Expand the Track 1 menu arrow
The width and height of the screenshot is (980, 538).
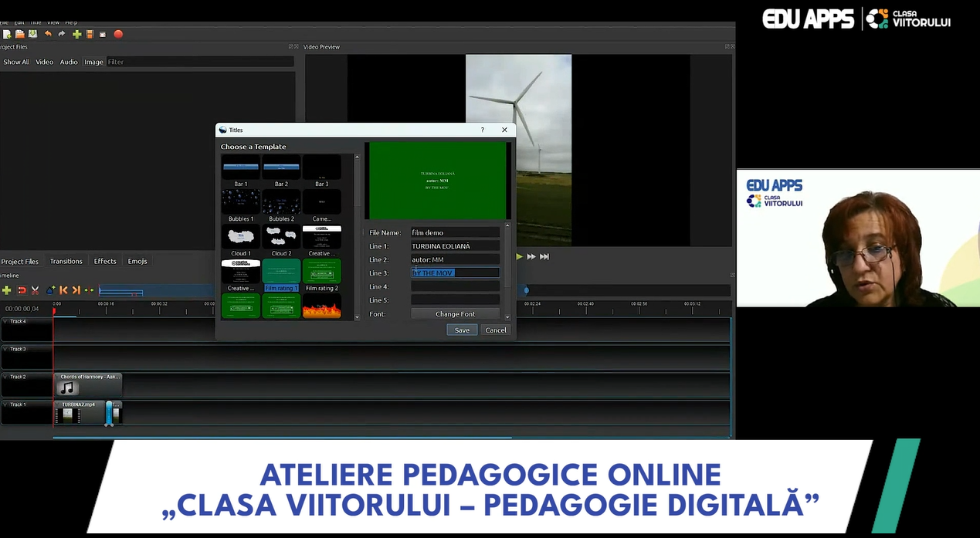click(5, 404)
